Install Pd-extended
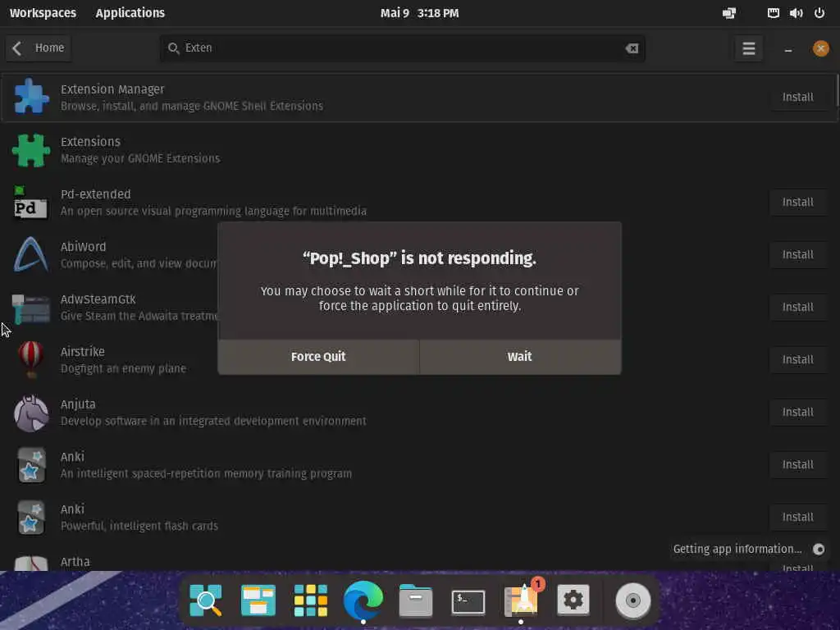Image resolution: width=840 pixels, height=630 pixels. (797, 202)
